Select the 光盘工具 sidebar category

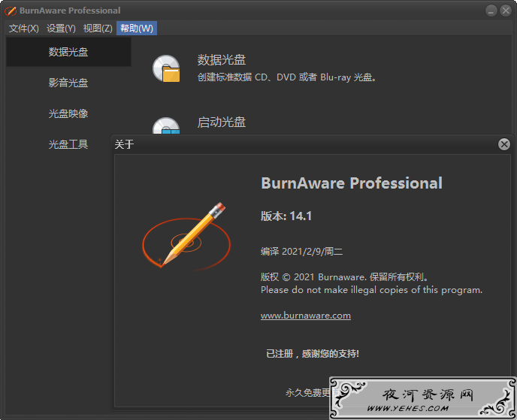(68, 144)
